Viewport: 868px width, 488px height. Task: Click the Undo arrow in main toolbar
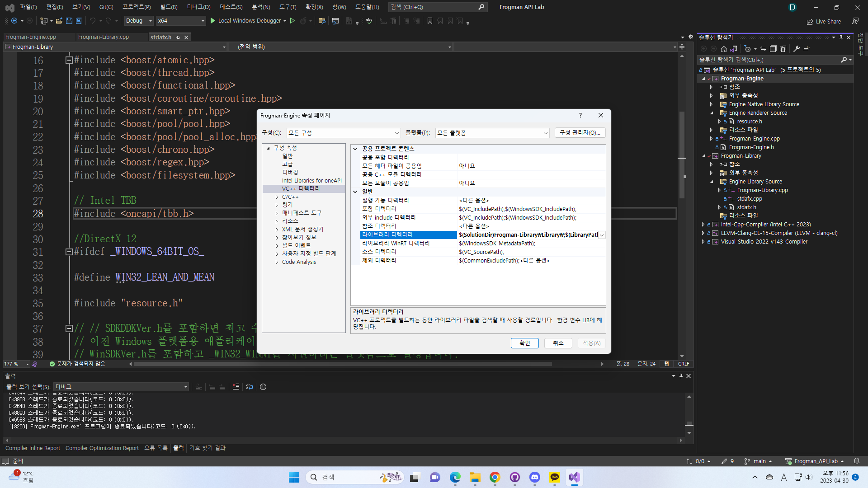pos(92,21)
